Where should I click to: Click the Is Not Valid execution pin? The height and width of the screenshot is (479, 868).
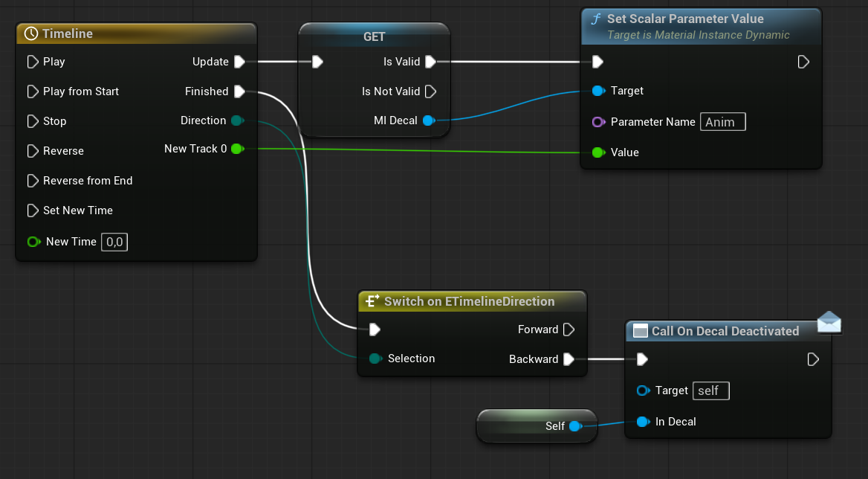(x=430, y=91)
